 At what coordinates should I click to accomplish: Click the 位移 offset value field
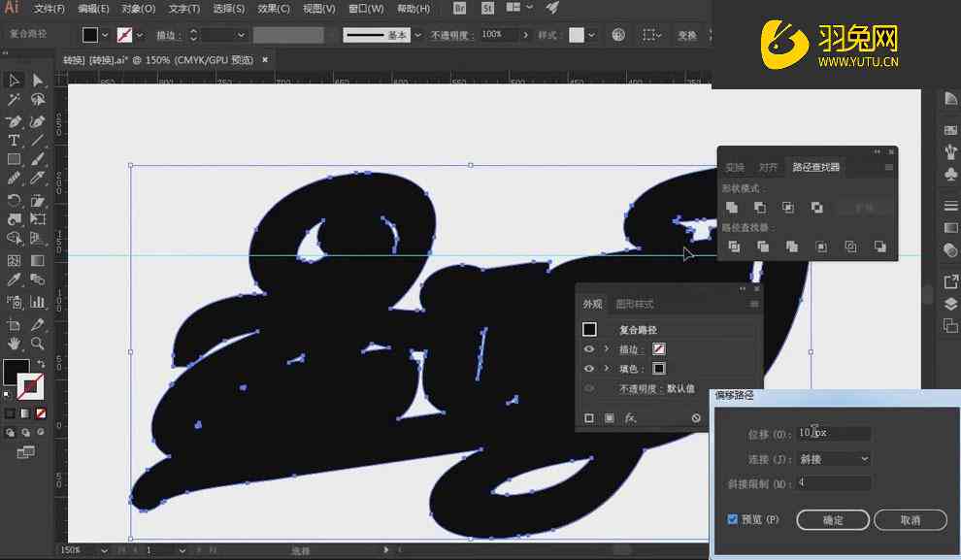click(x=834, y=433)
